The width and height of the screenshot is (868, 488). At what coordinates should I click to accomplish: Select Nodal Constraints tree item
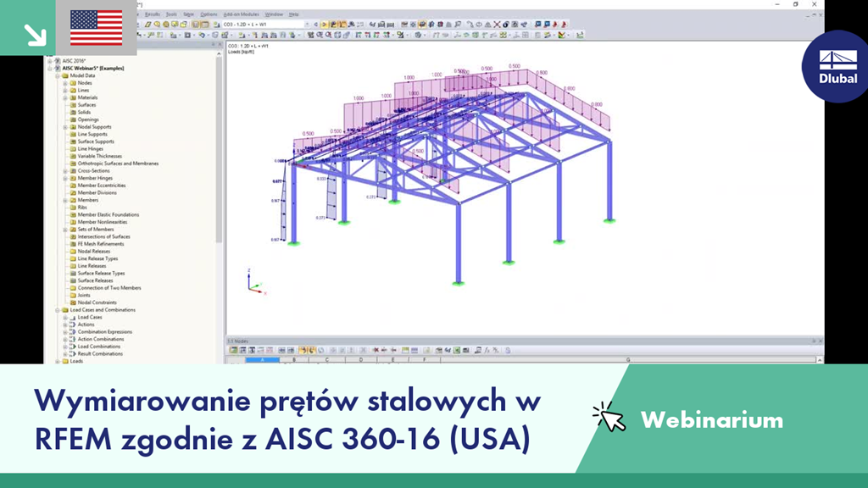point(97,302)
